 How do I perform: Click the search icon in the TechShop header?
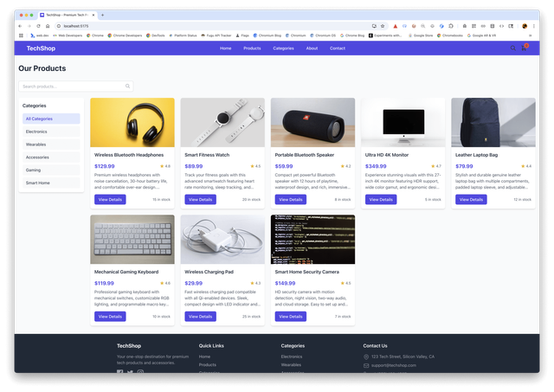[x=512, y=48]
